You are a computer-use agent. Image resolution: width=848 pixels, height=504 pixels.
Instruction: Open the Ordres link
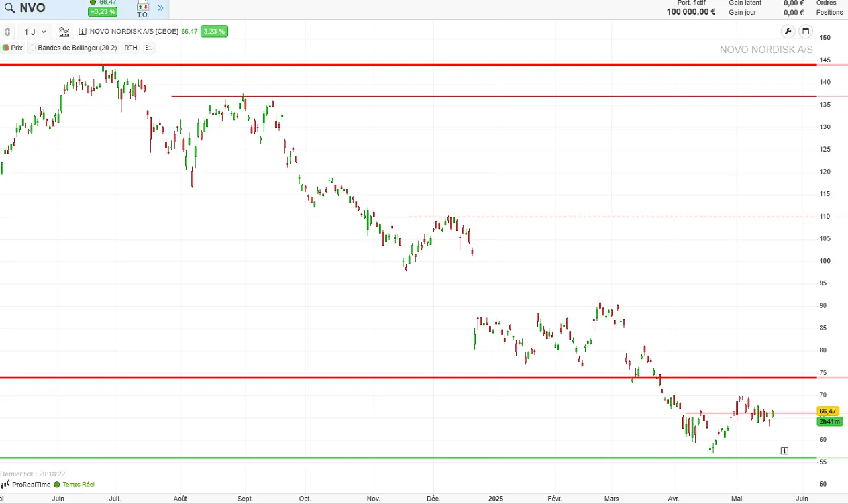(826, 3)
